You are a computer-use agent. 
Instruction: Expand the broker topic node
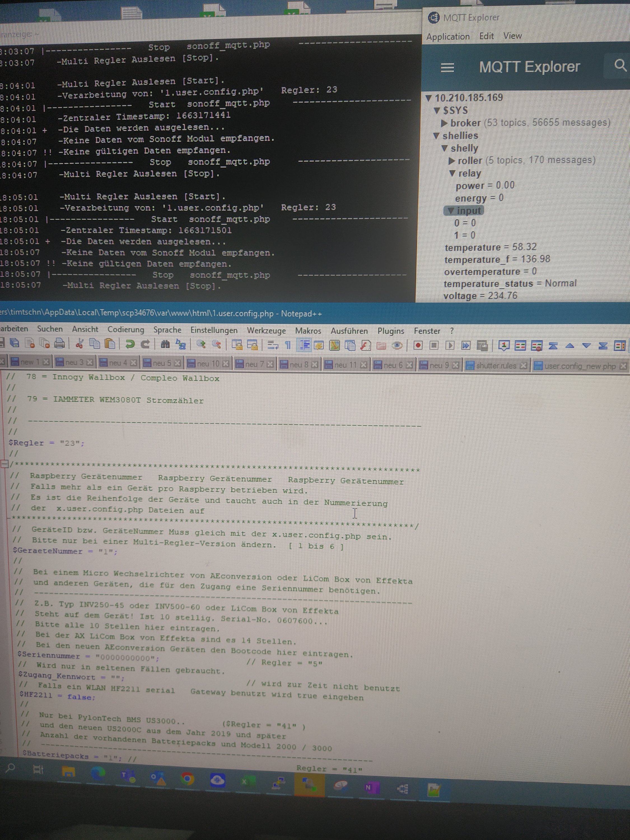point(444,123)
